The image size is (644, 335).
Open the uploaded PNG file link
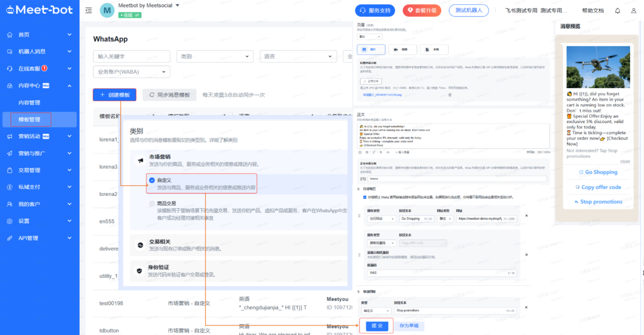pos(382,95)
